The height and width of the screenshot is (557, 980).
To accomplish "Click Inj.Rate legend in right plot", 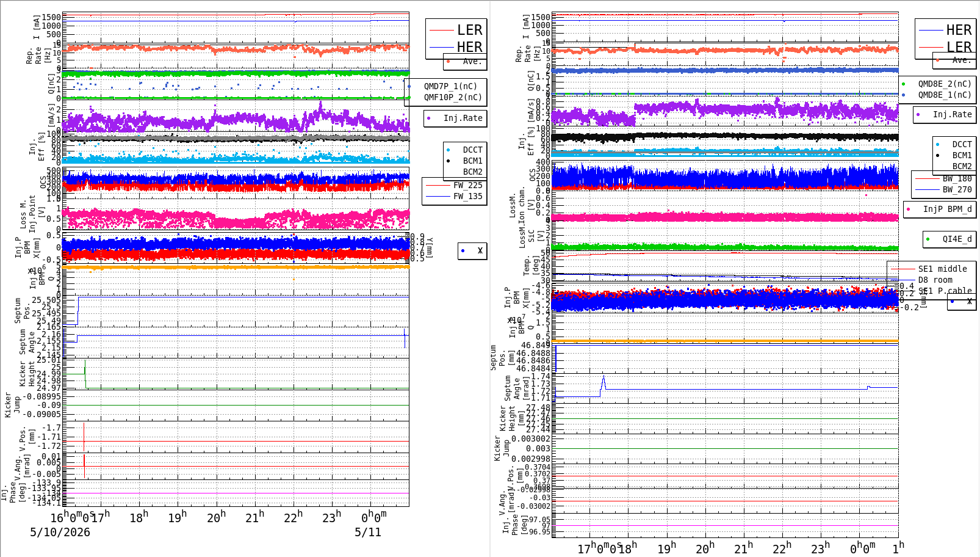I will 945,114.
